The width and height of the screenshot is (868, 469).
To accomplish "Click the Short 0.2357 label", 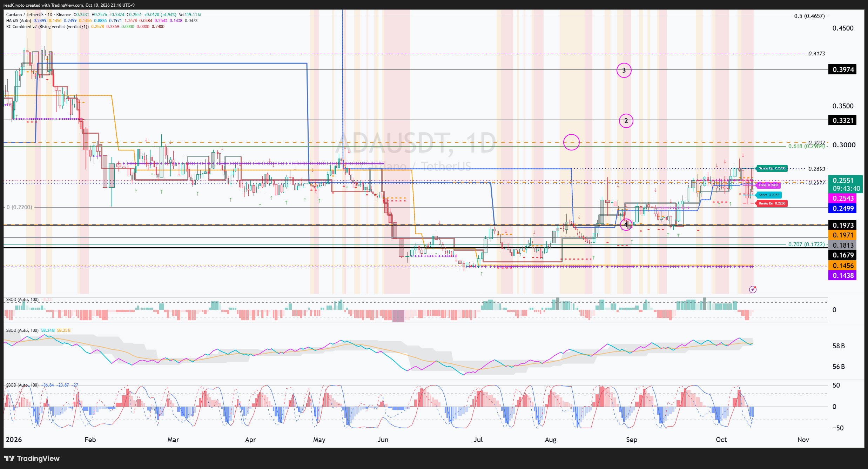I will click(769, 195).
